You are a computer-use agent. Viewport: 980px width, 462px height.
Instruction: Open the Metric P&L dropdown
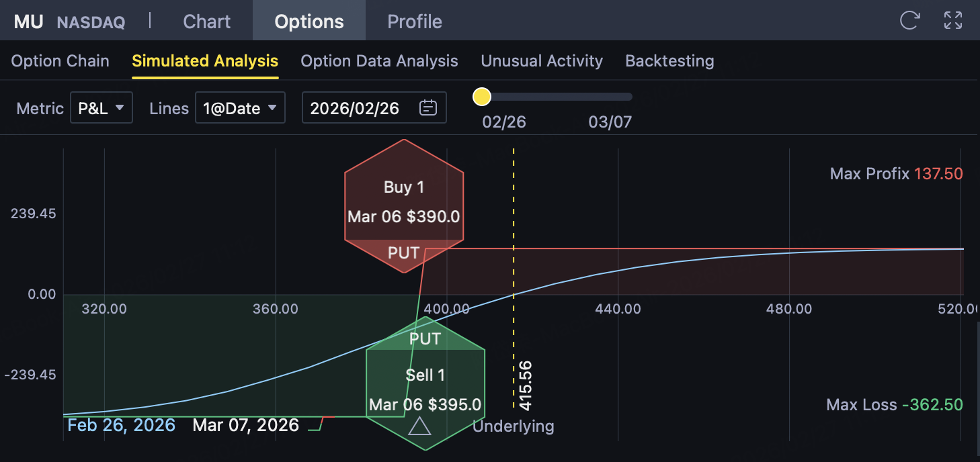[x=101, y=107]
